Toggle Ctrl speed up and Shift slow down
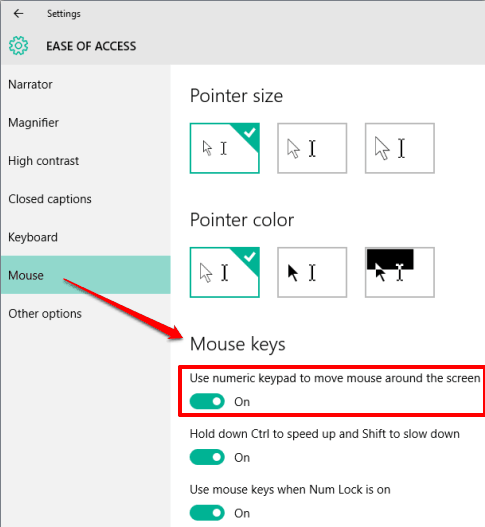The image size is (485, 527). coord(207,457)
